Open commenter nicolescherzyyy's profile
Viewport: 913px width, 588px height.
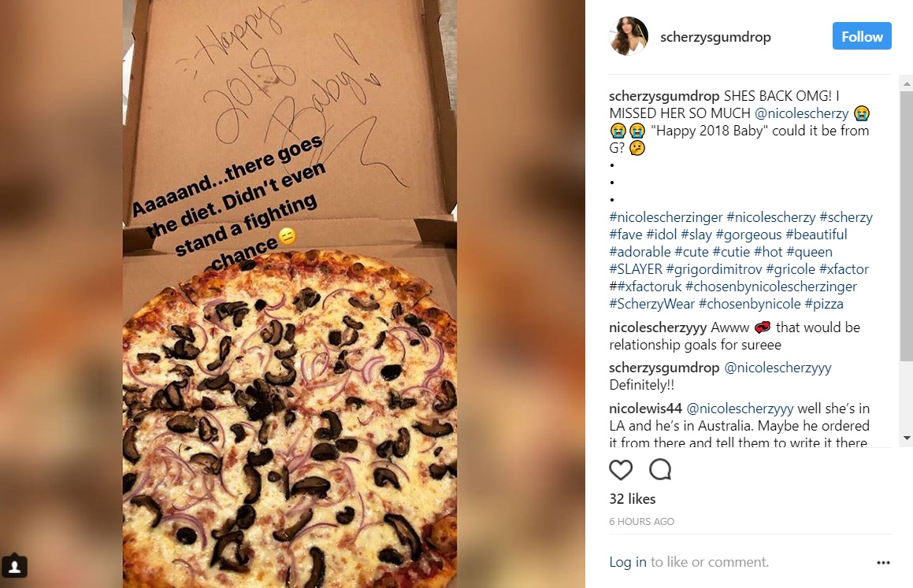pos(658,328)
